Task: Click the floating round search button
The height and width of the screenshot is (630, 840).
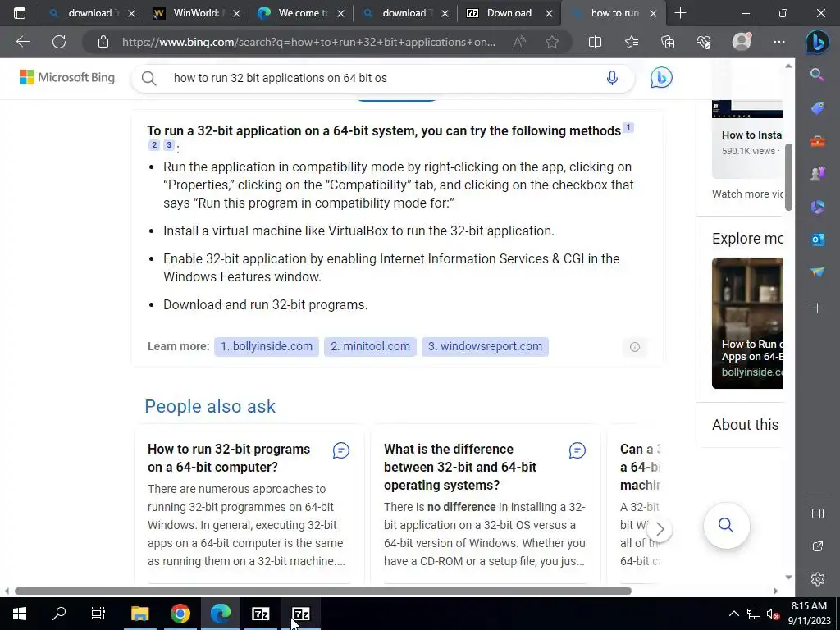Action: point(726,525)
